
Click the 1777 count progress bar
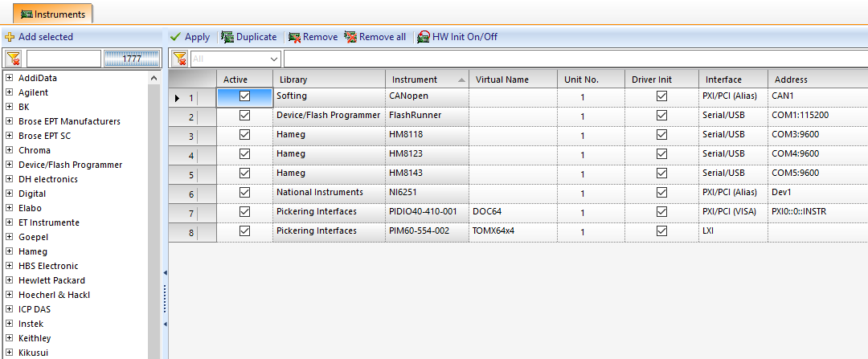(131, 58)
